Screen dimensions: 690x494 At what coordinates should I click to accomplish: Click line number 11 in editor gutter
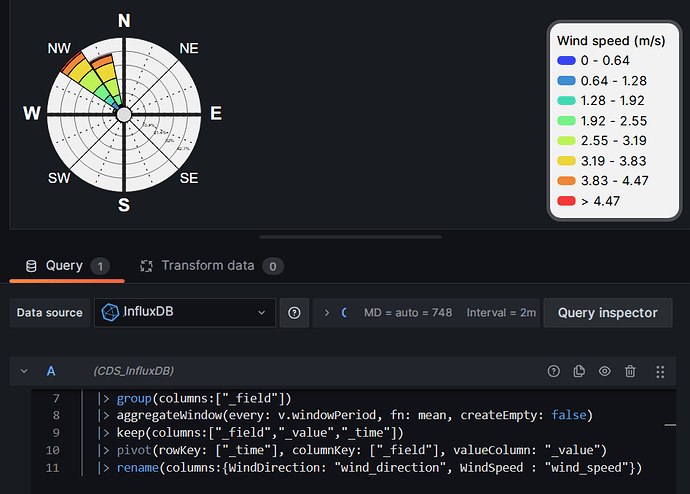tap(52, 468)
